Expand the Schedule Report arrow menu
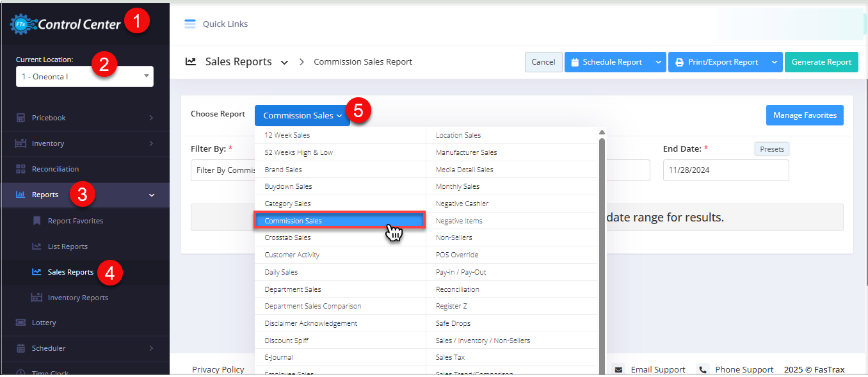Image resolution: width=868 pixels, height=377 pixels. [659, 62]
